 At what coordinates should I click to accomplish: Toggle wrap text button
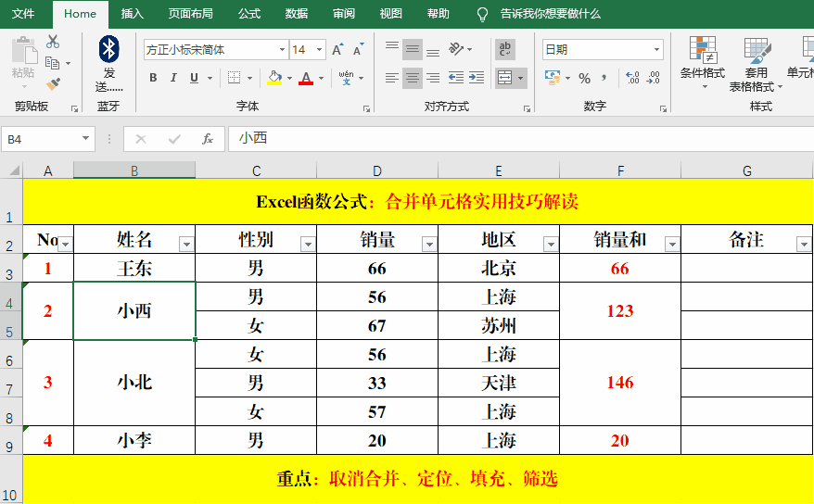pos(505,49)
